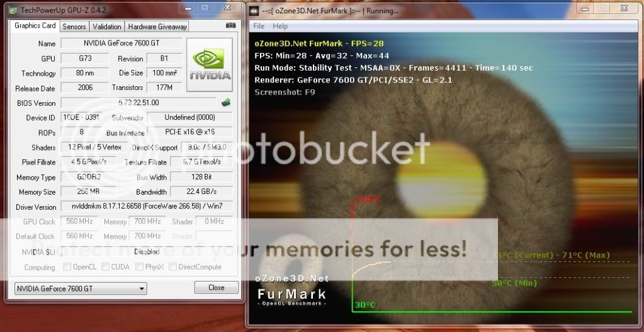644x332 pixels.
Task: Toggle the CUDA checkbox
Action: click(106, 266)
